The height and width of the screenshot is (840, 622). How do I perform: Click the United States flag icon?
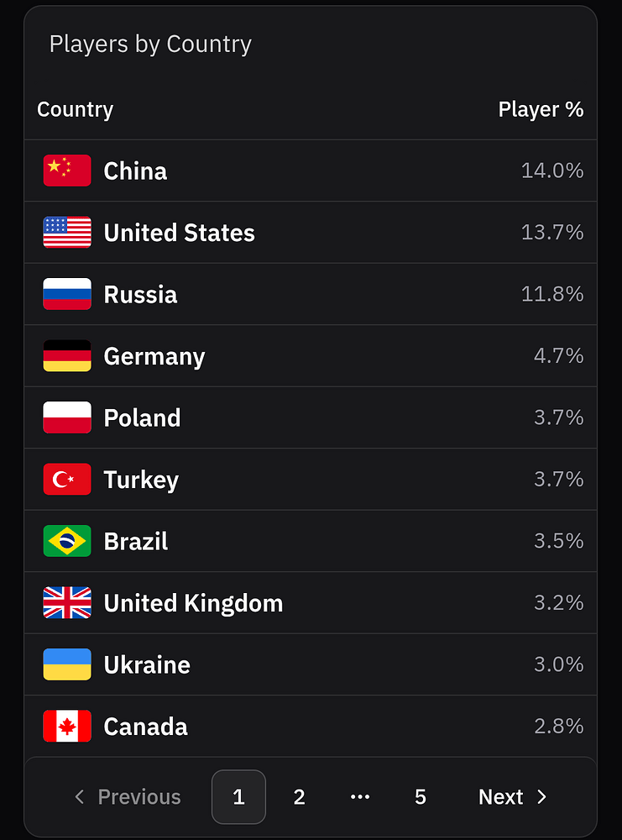coord(67,233)
